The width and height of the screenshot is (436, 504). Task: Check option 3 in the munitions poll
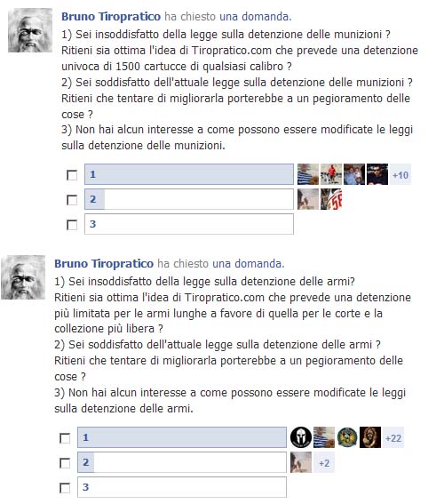72,225
